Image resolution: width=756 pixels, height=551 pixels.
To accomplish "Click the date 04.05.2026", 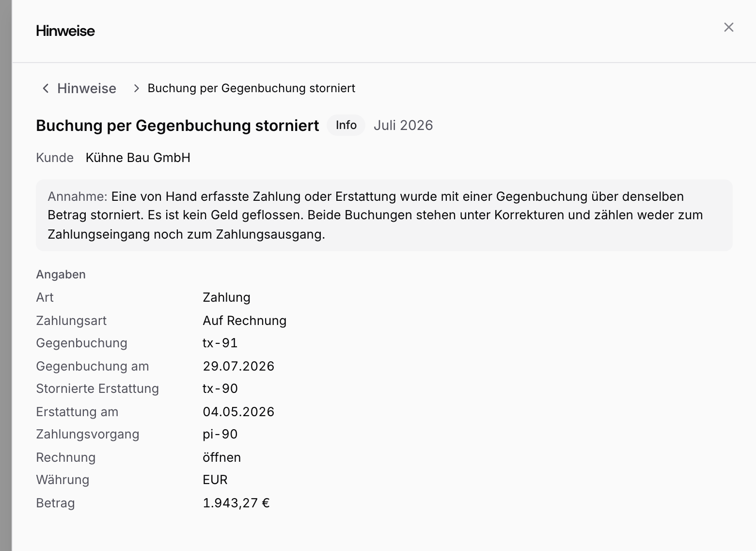I will [x=239, y=412].
